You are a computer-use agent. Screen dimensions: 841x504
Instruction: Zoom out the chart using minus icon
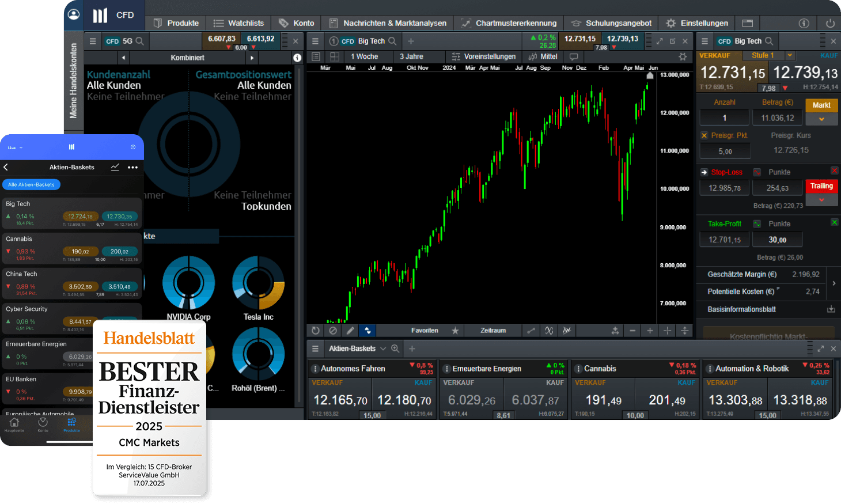pos(632,331)
